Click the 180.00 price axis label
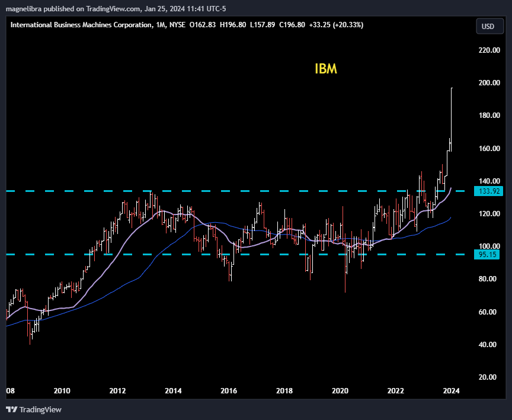The height and width of the screenshot is (420, 512). (x=489, y=115)
